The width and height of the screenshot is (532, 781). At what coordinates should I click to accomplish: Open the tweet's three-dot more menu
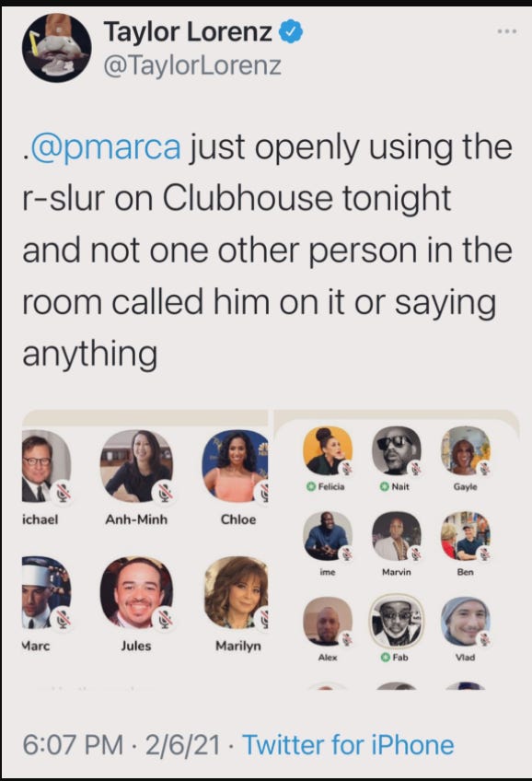506,31
